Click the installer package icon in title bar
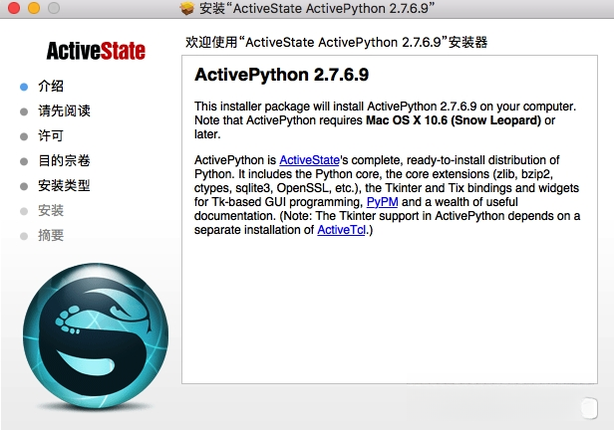Viewport: 614px width, 430px height. tap(187, 8)
